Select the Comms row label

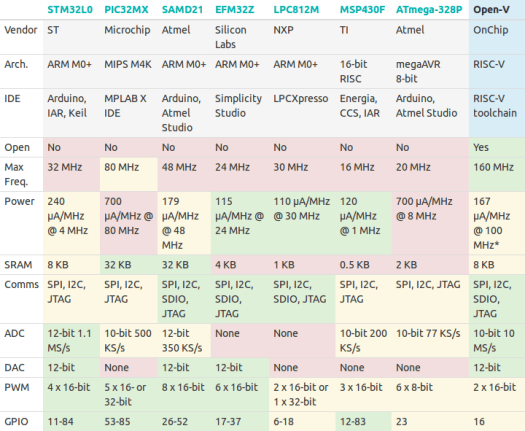(22, 284)
